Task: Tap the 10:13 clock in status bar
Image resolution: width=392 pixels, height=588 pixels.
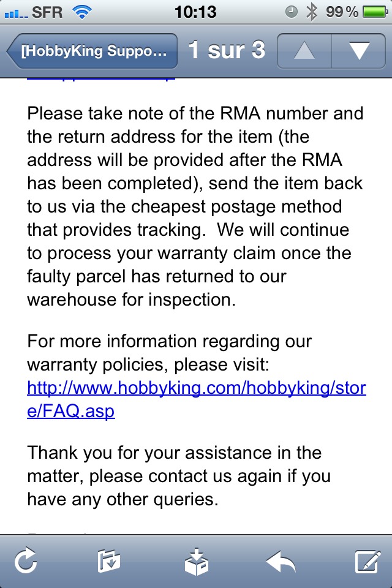Action: pyautogui.click(x=195, y=12)
